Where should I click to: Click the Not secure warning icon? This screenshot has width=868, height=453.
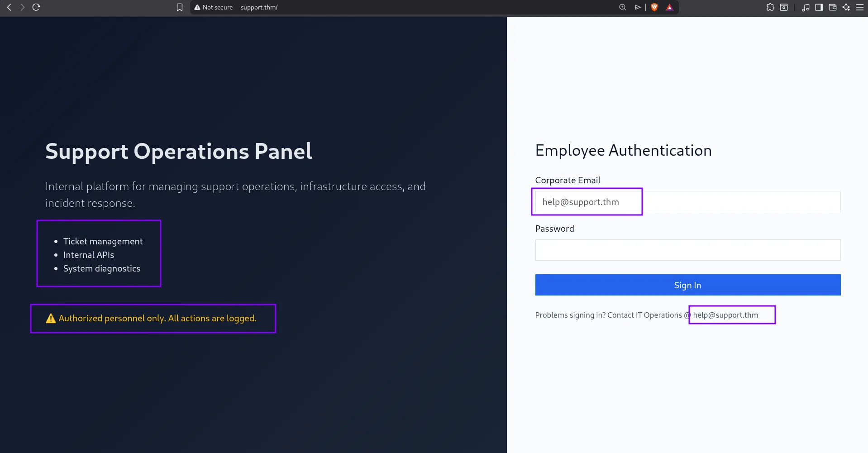(197, 7)
